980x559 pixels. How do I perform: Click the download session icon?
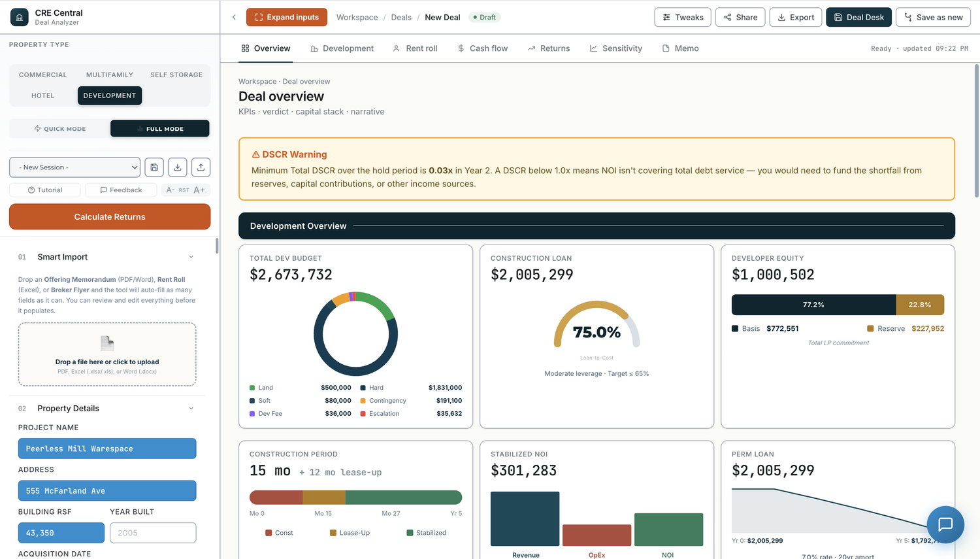click(178, 167)
